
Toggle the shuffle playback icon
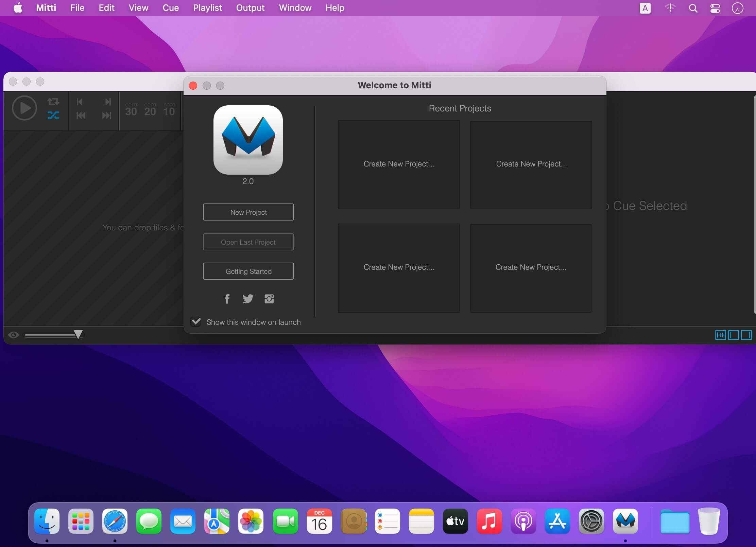(53, 116)
